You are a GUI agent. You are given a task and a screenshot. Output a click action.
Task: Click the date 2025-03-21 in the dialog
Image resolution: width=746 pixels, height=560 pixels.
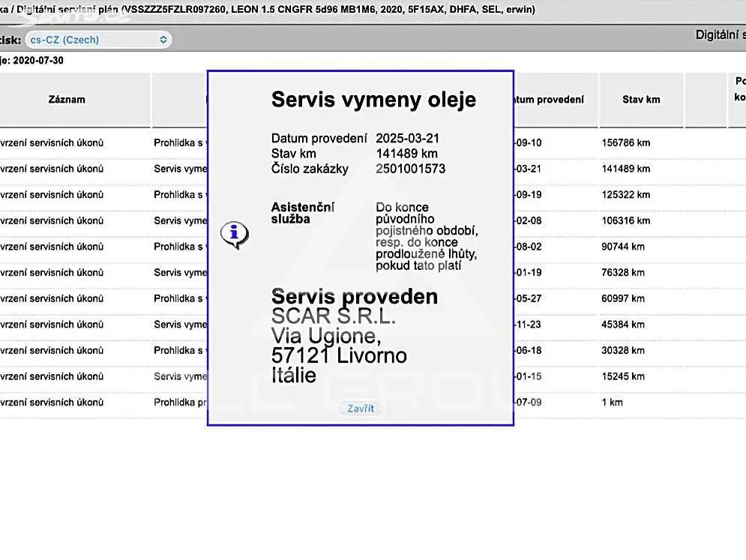(x=408, y=139)
